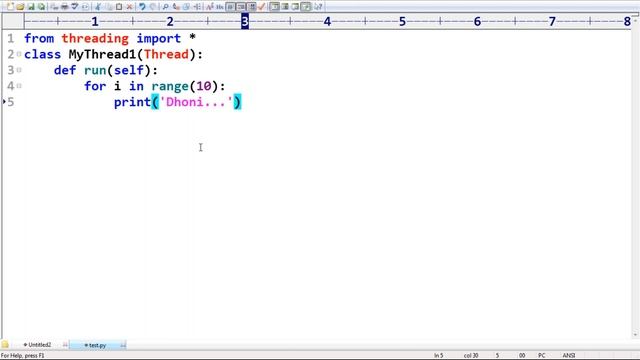Cut the selection with scissors icon

pyautogui.click(x=98, y=7)
